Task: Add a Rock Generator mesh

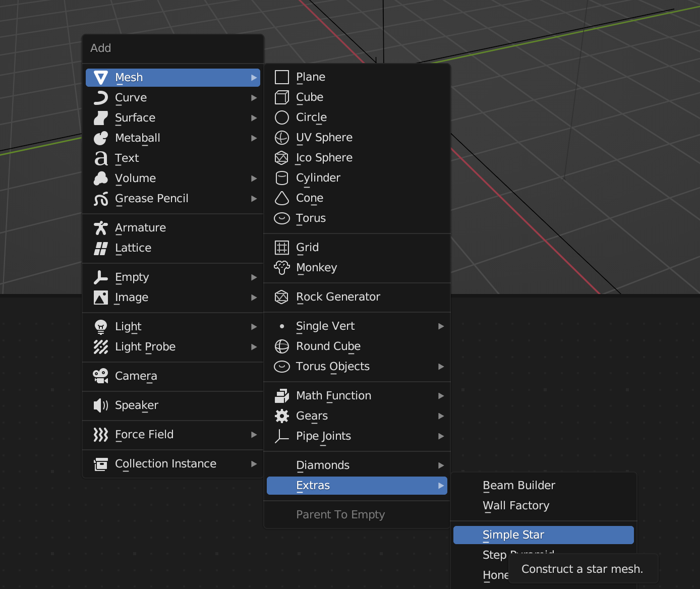Action: pyautogui.click(x=357, y=297)
